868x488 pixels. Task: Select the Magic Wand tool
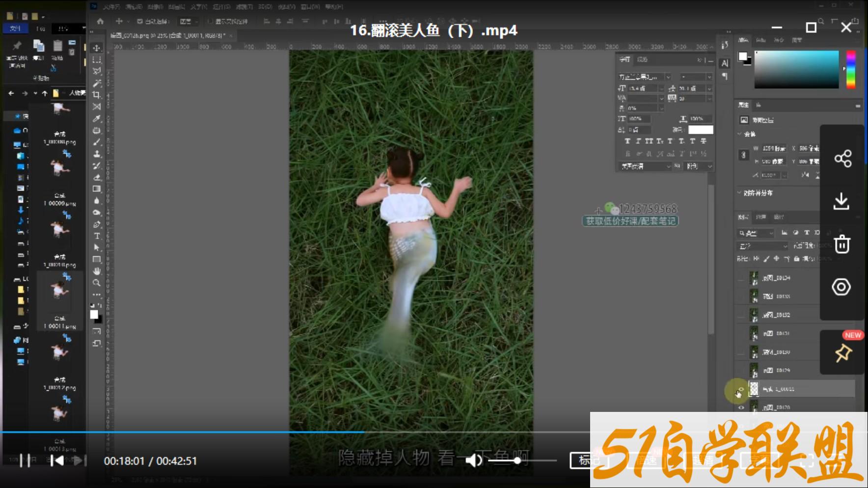(97, 83)
